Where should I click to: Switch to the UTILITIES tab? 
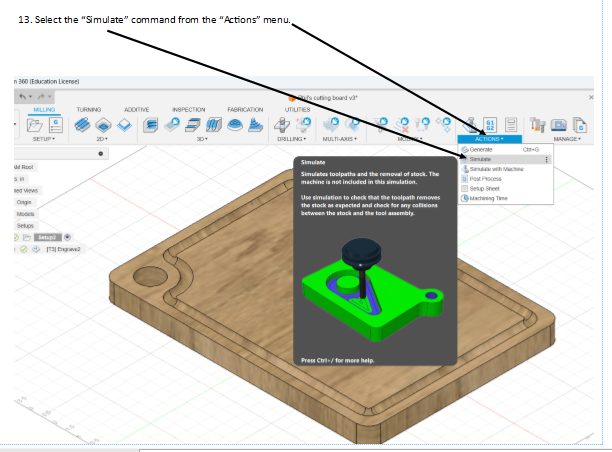coord(297,110)
